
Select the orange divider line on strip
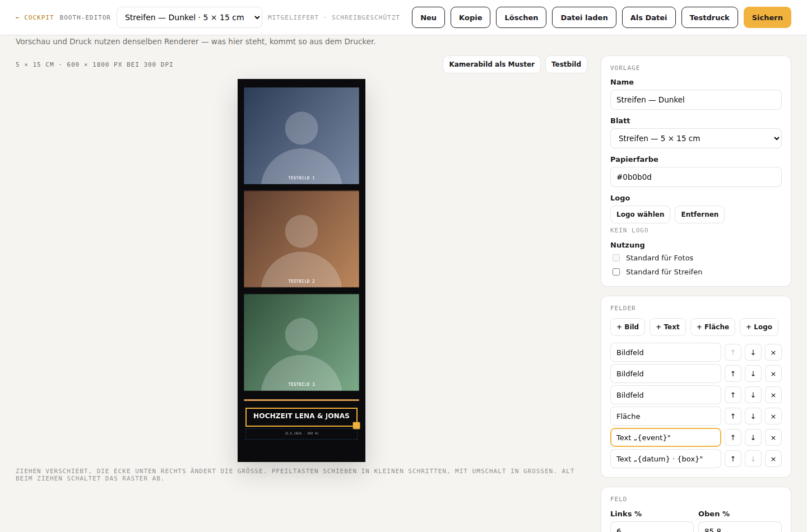302,400
